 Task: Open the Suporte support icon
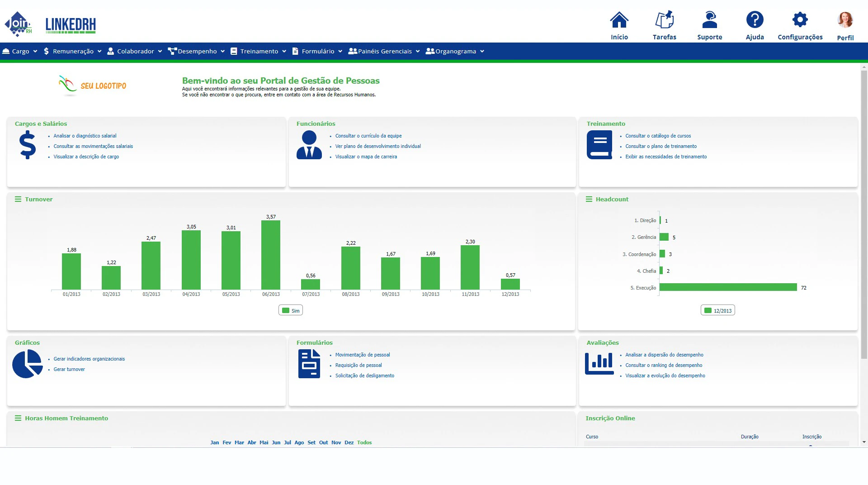pos(709,20)
